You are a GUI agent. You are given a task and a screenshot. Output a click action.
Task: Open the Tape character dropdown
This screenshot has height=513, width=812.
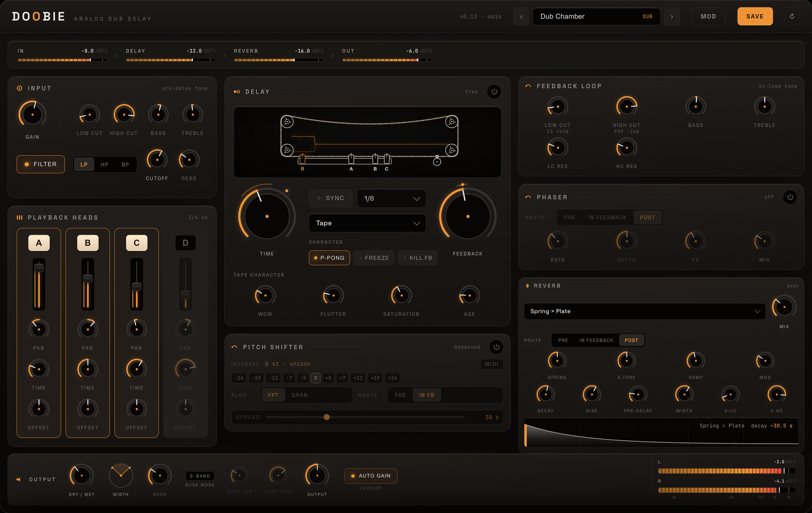click(367, 223)
